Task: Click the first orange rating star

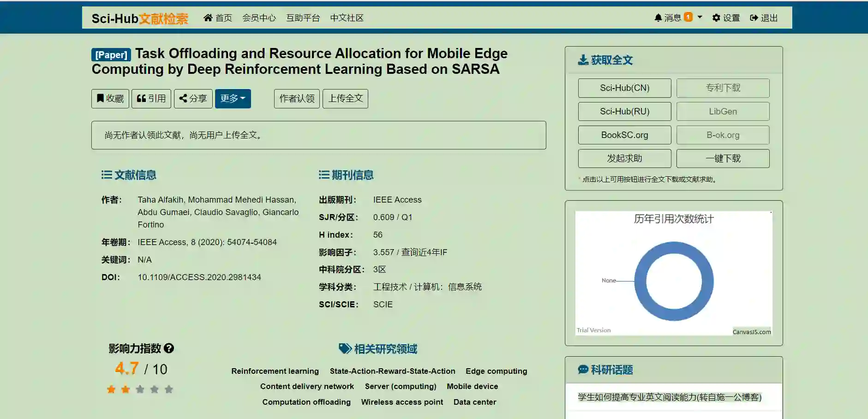Action: coord(111,389)
